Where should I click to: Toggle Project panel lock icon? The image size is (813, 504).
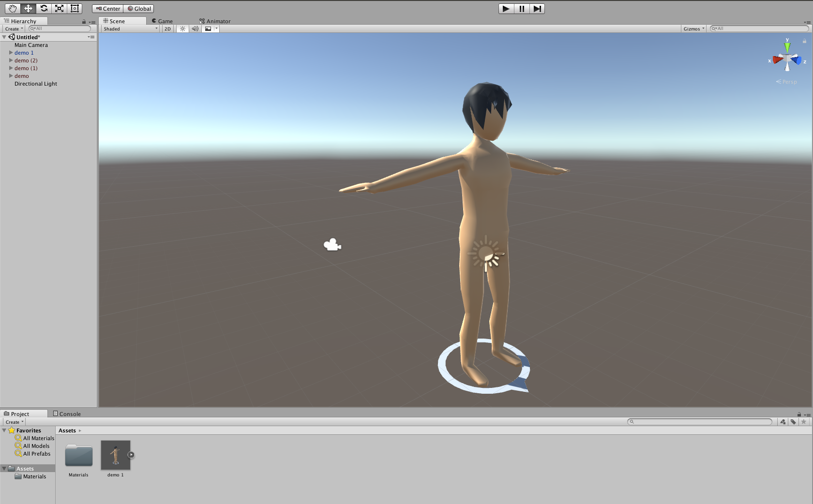click(x=799, y=415)
